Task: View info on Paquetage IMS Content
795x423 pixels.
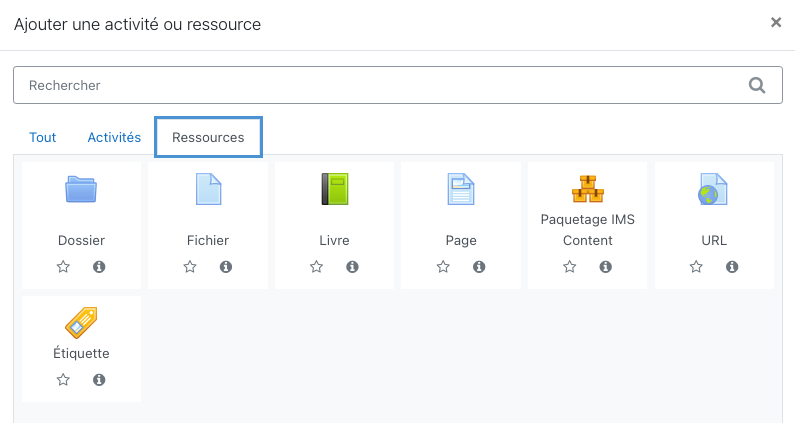Action: [605, 267]
